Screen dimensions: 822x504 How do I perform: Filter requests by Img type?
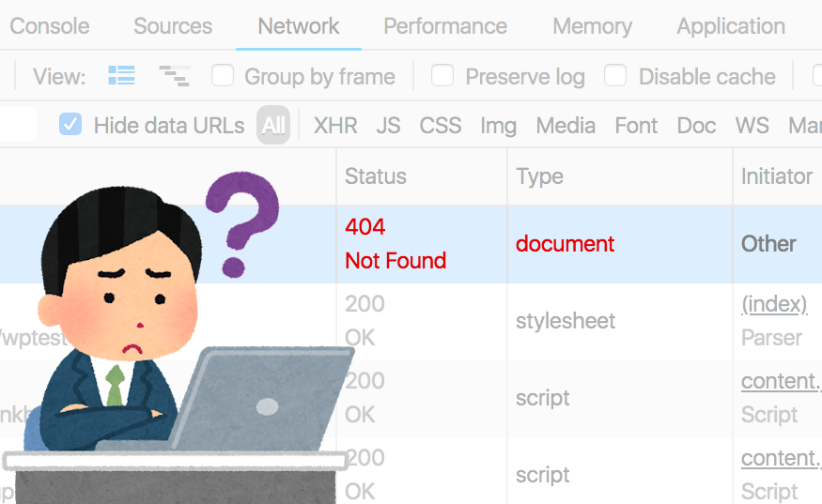point(498,125)
